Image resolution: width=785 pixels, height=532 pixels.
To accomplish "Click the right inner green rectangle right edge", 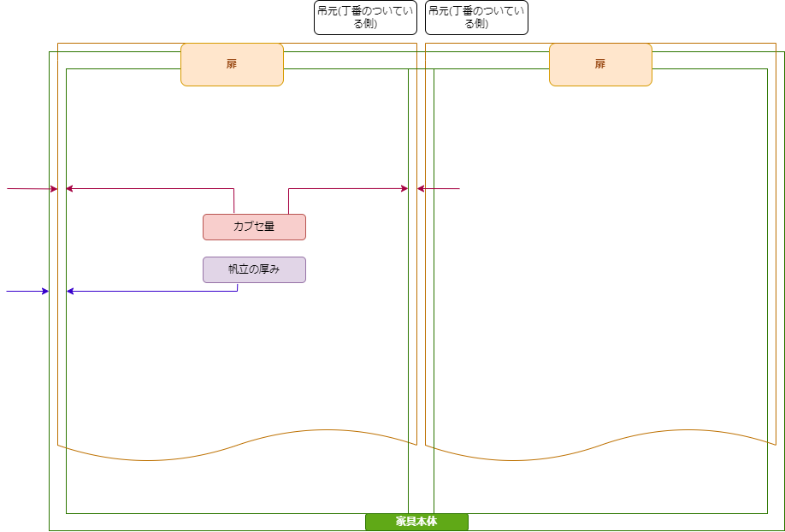I will click(x=767, y=299).
